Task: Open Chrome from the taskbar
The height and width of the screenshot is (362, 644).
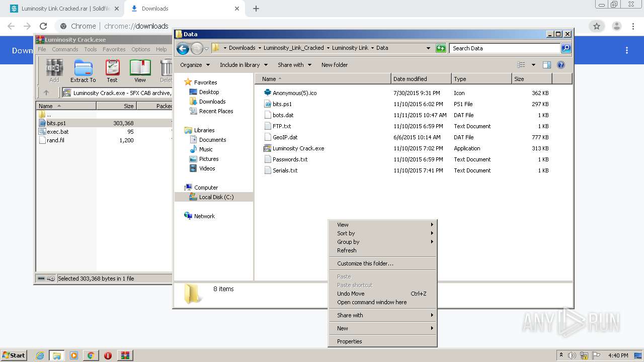Action: point(91,355)
